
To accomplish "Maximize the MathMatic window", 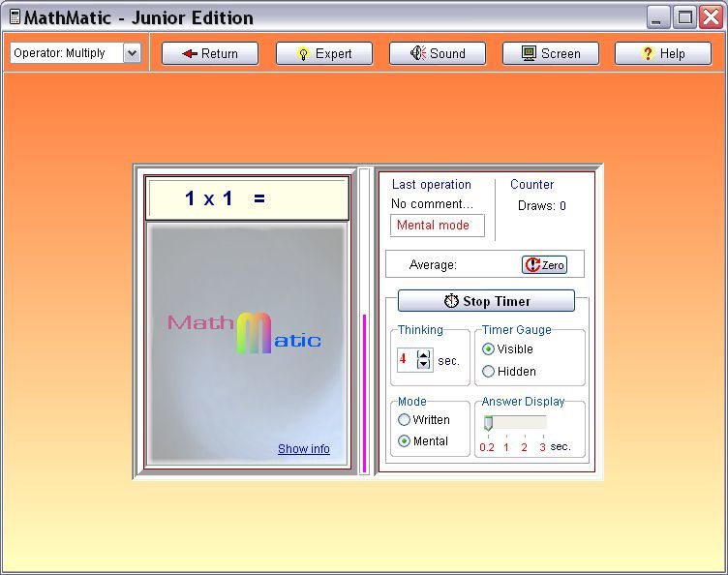I will click(684, 17).
